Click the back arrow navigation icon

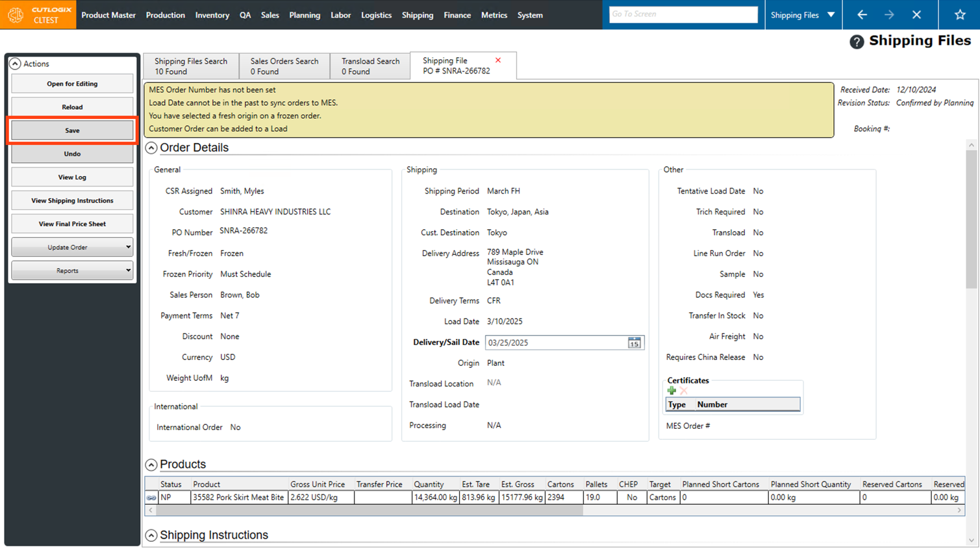point(862,14)
